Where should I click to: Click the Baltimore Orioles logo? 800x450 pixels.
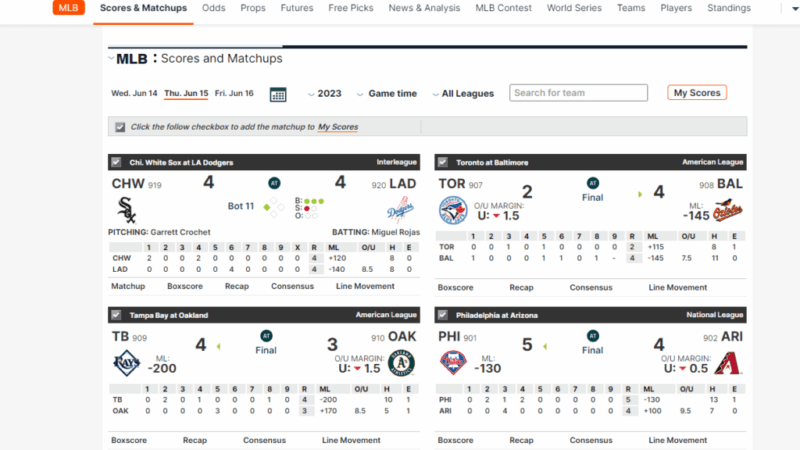728,210
